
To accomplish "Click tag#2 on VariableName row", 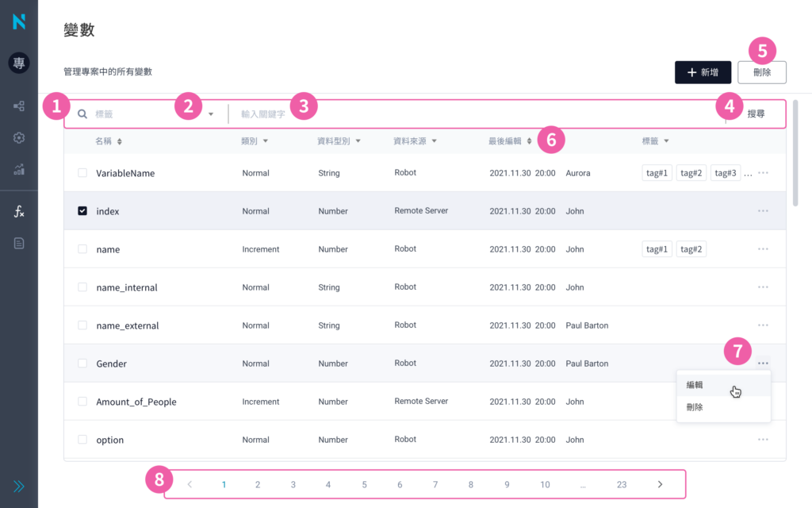I will click(x=691, y=172).
